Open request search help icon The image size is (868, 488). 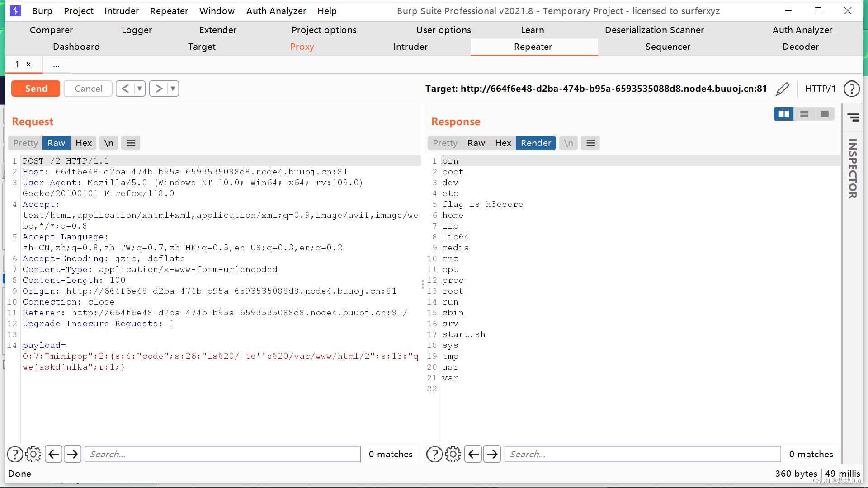pyautogui.click(x=15, y=454)
